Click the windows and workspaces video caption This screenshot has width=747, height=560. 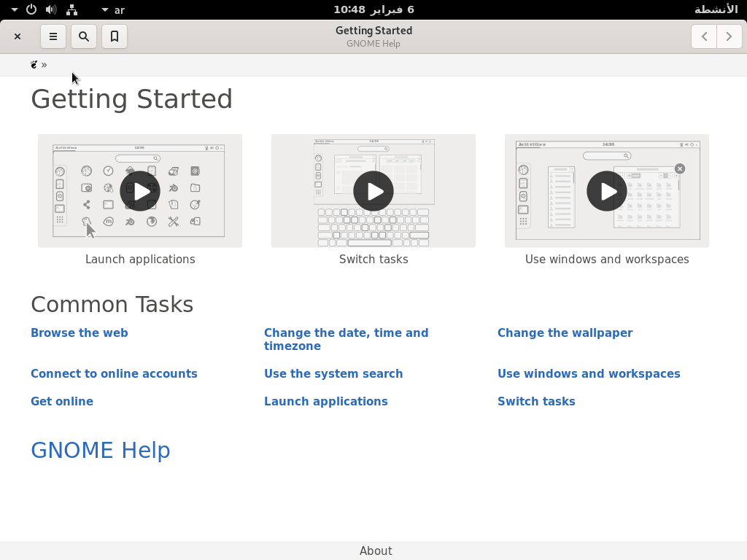tap(607, 259)
